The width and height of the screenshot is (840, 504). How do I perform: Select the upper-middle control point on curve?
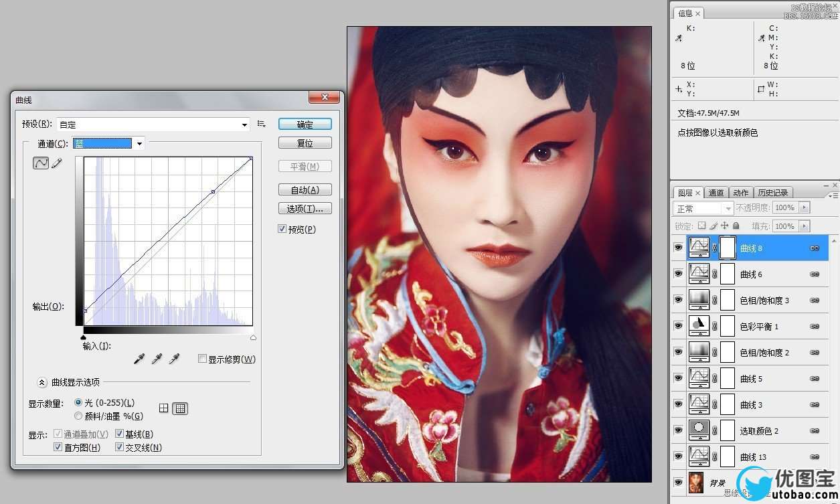(x=213, y=192)
